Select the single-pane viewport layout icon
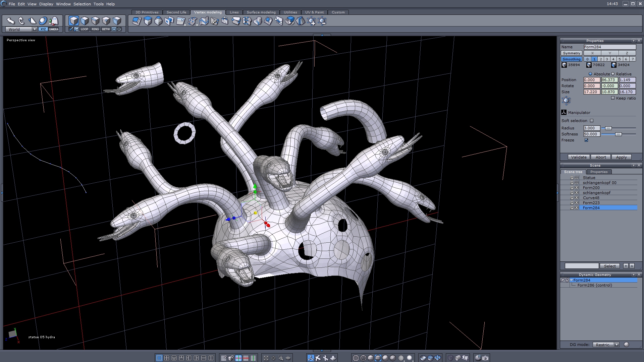Screen dimensions: 644x362 159,358
